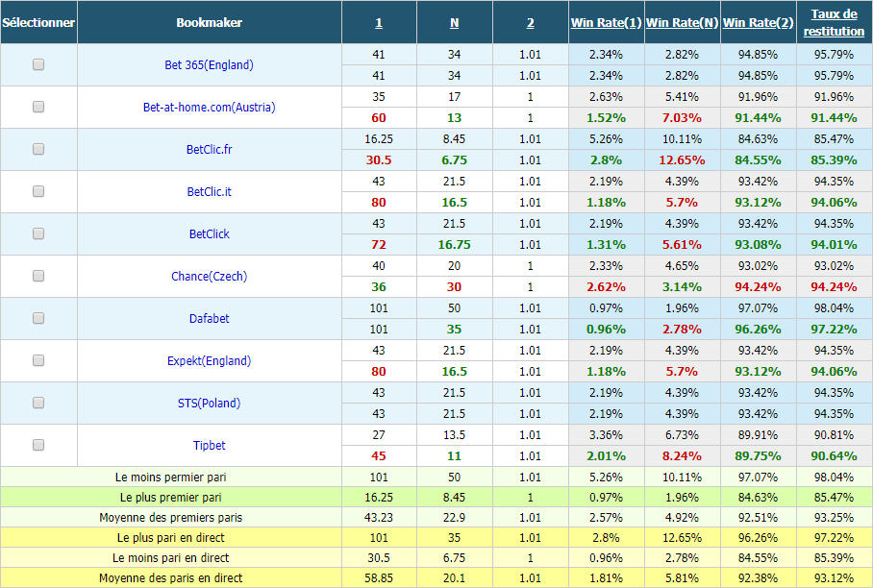The height and width of the screenshot is (588, 873).
Task: Select the Bet-at-home.com(Austria) checkbox
Action: [x=38, y=107]
